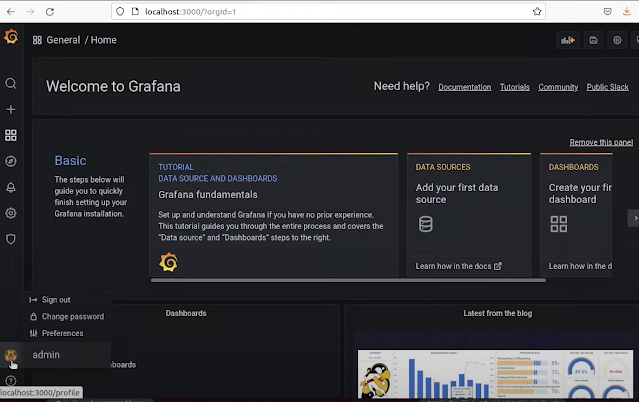Go back with browser back arrow

click(11, 12)
